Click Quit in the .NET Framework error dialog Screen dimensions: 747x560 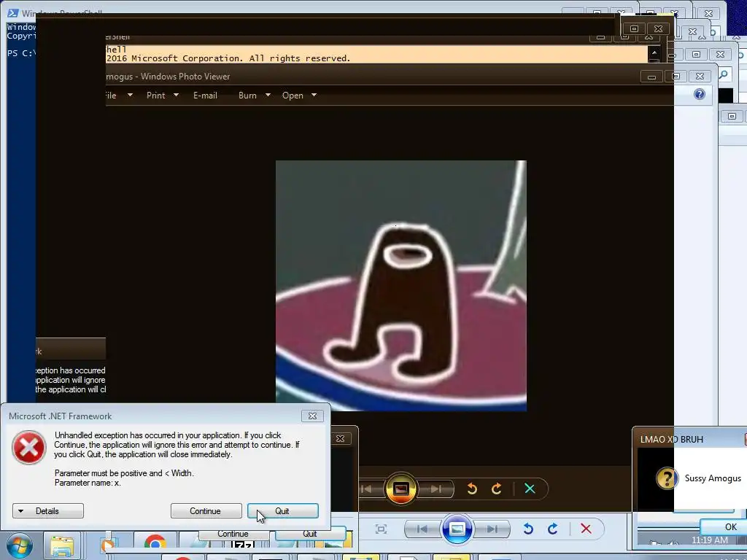click(x=282, y=511)
